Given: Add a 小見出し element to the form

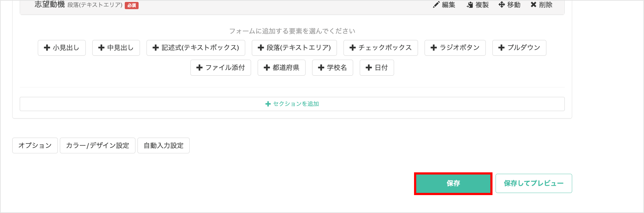Looking at the screenshot, I should pos(61,48).
